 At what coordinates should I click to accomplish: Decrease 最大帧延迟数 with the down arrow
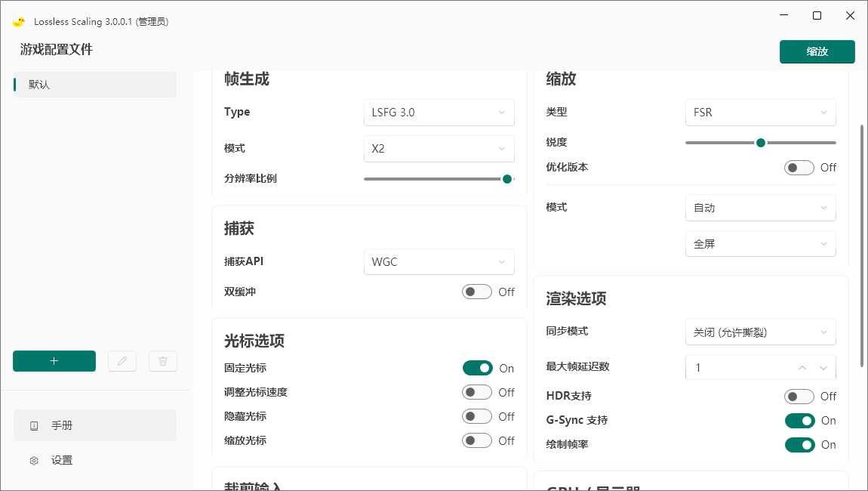click(823, 367)
